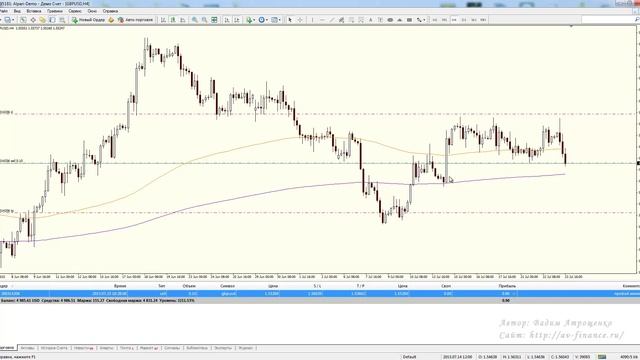
Task: Toggle the Terminal panel icon
Action: tap(52, 20)
